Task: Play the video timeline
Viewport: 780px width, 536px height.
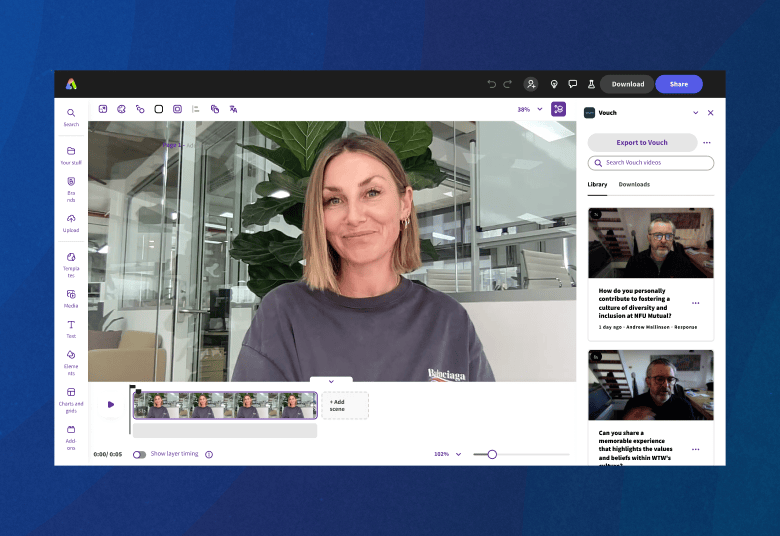Action: (110, 405)
